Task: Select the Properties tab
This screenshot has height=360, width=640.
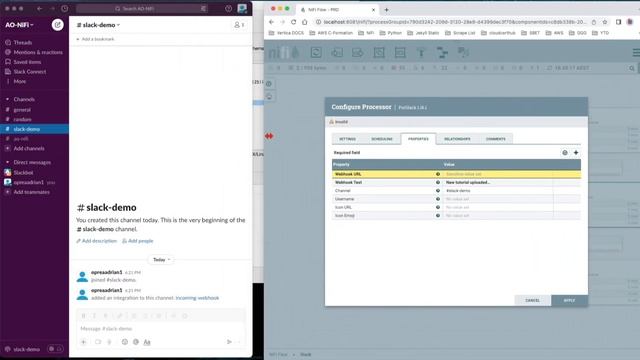Action: [x=418, y=139]
